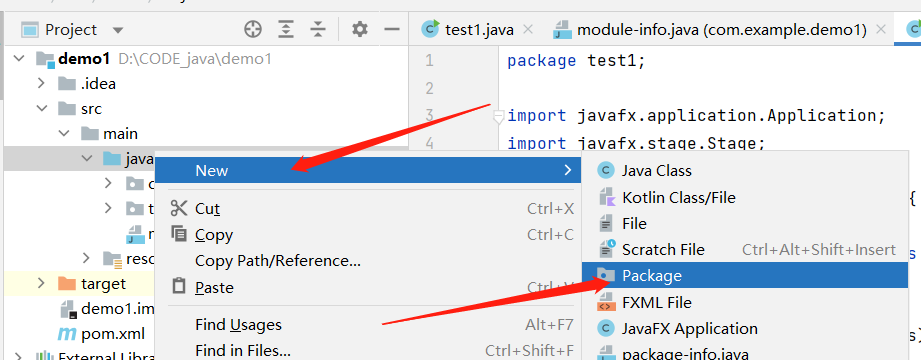This screenshot has width=921, height=360.
Task: Click the JavaFX Application icon
Action: (606, 328)
